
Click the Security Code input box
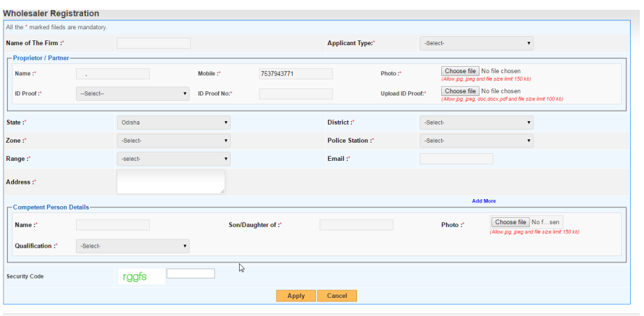pos(190,274)
